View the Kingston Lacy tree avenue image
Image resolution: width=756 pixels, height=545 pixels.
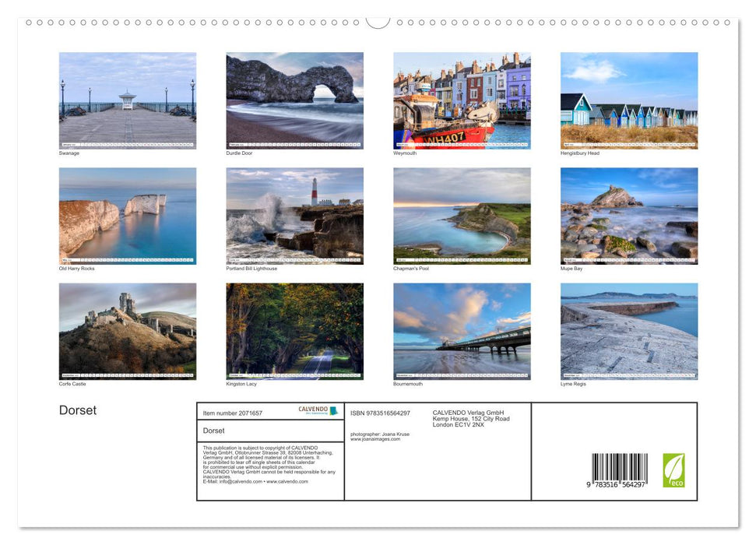[x=294, y=332]
